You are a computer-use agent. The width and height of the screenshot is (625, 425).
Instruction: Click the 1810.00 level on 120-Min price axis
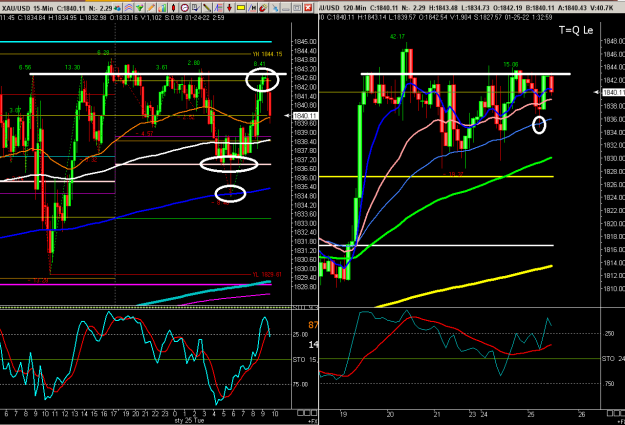pos(614,289)
